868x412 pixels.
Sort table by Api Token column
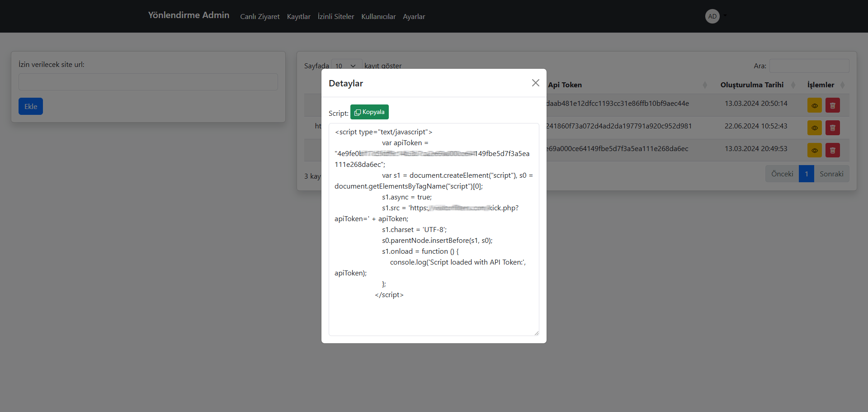565,85
